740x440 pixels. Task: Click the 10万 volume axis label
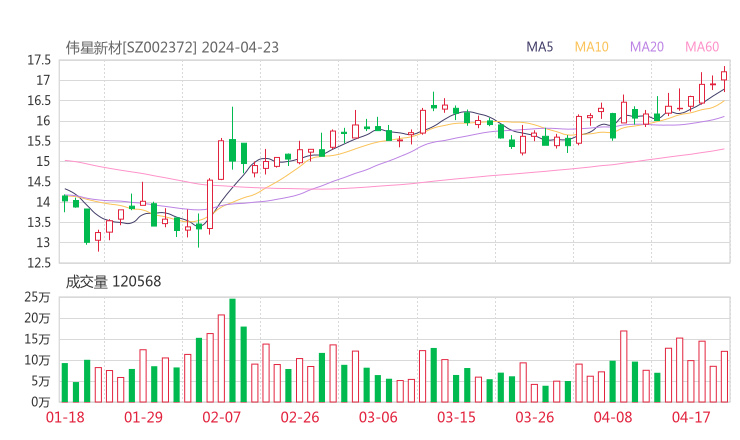[37, 360]
